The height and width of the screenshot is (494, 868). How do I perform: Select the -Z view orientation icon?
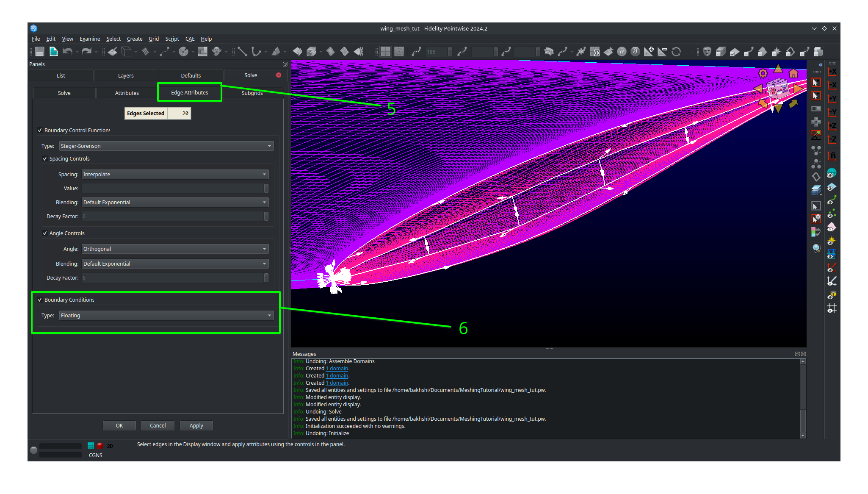(x=832, y=139)
